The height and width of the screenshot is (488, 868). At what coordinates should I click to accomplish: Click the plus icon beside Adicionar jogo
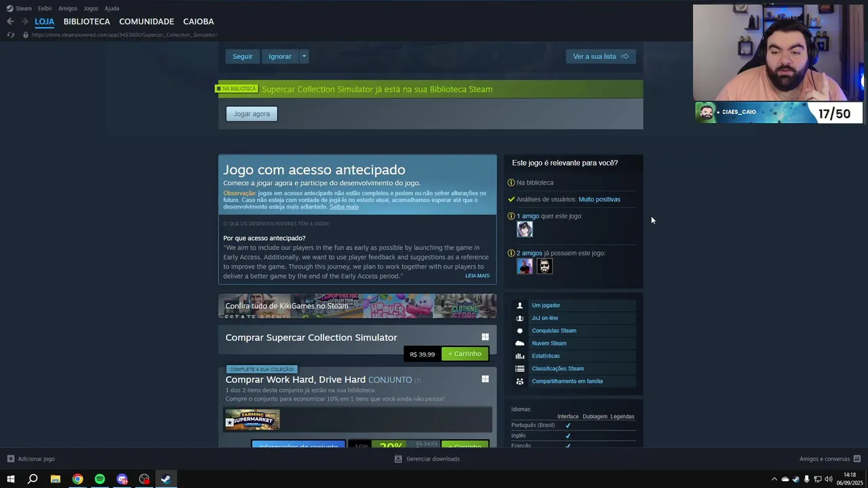point(10,459)
